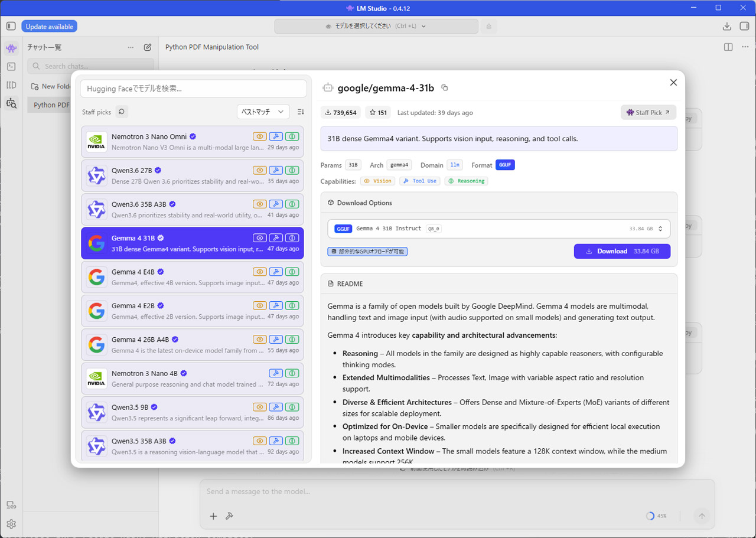
Task: Click the Vision capability badge
Action: 377,181
